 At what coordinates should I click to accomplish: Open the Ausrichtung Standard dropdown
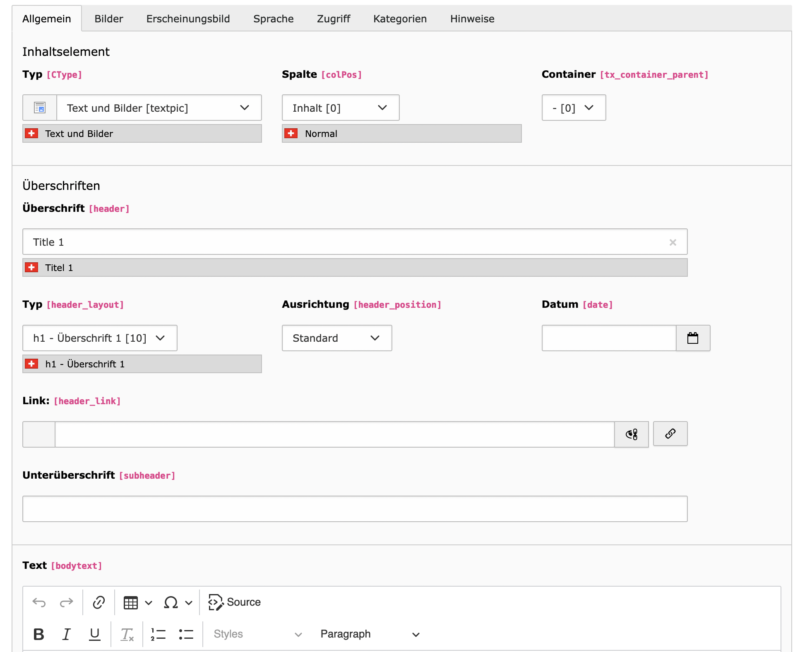336,338
